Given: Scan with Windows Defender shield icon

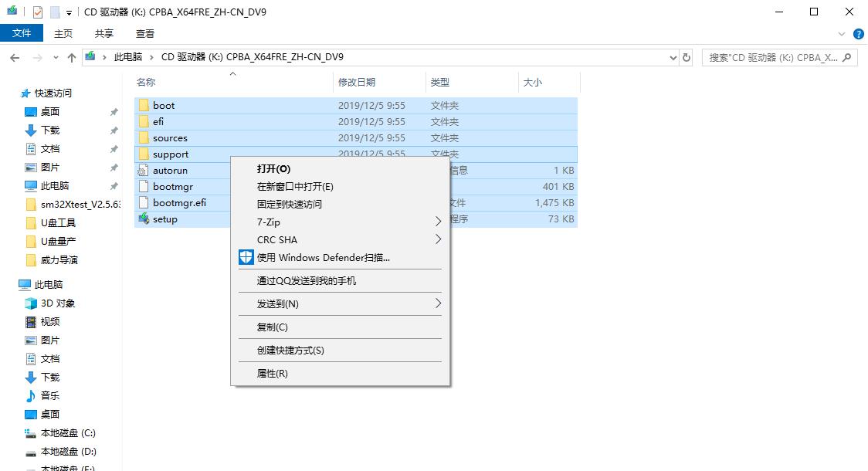Looking at the screenshot, I should click(x=246, y=257).
